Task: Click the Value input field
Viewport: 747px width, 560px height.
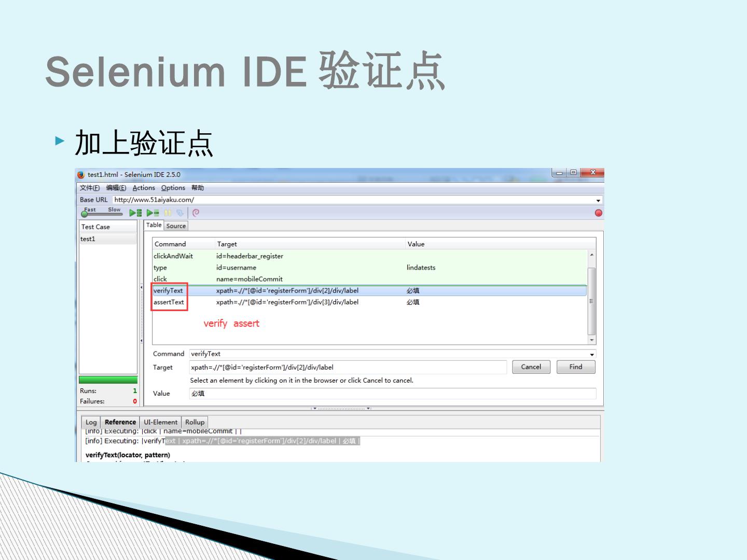Action: (x=393, y=394)
